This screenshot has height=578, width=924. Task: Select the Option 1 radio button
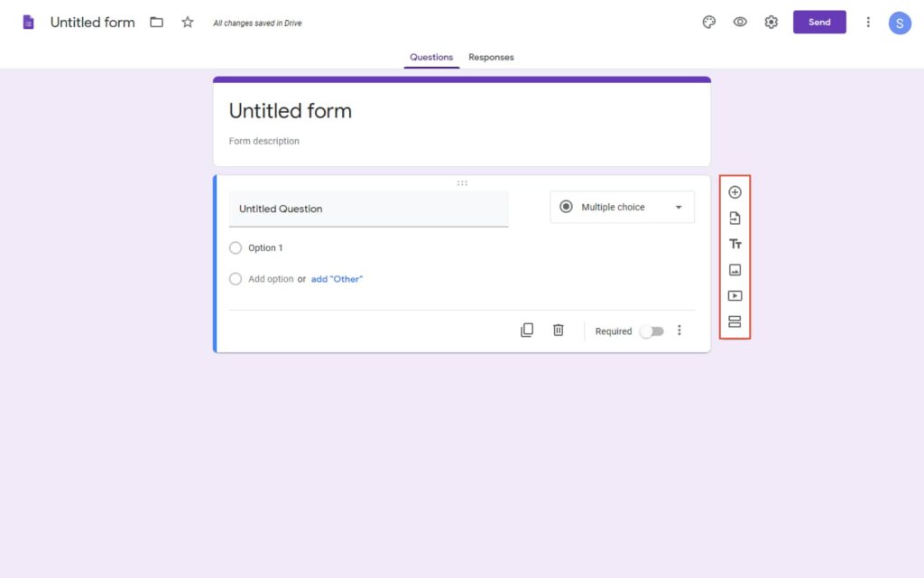click(236, 247)
